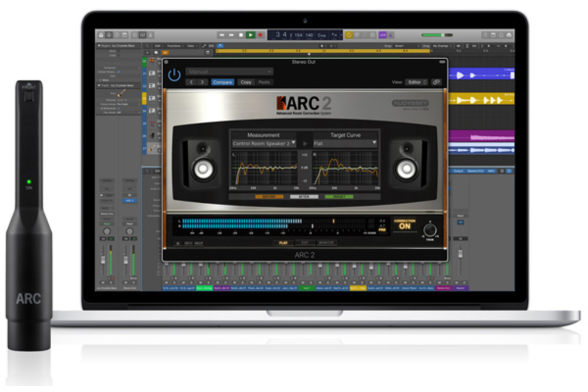588x392 pixels.
Task: Go to previous plug-in preset arrow
Action: pyautogui.click(x=191, y=82)
